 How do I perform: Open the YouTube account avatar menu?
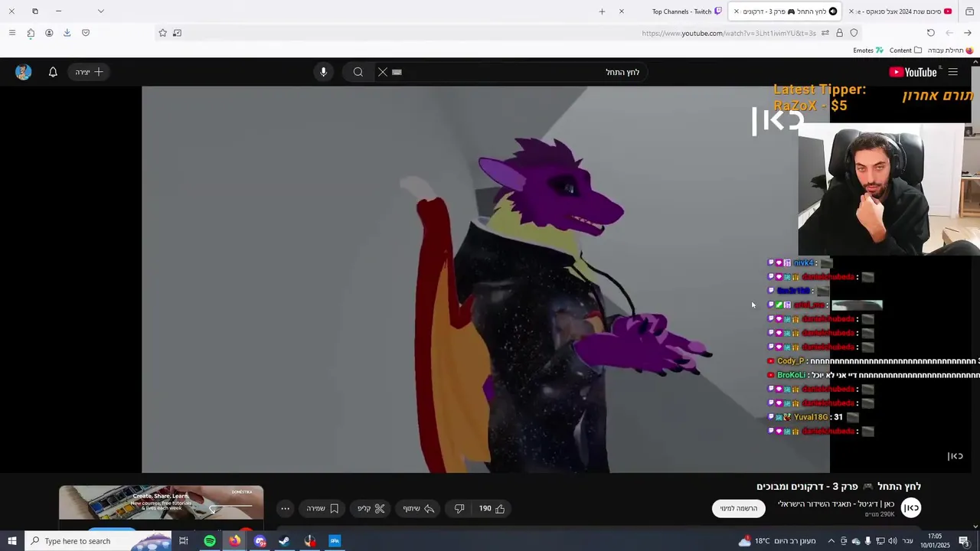(x=23, y=72)
